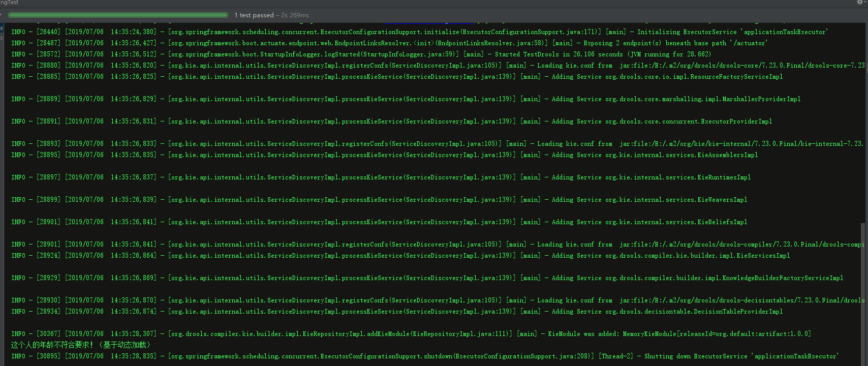
Task: Select the '1 test passed' status text
Action: point(254,15)
